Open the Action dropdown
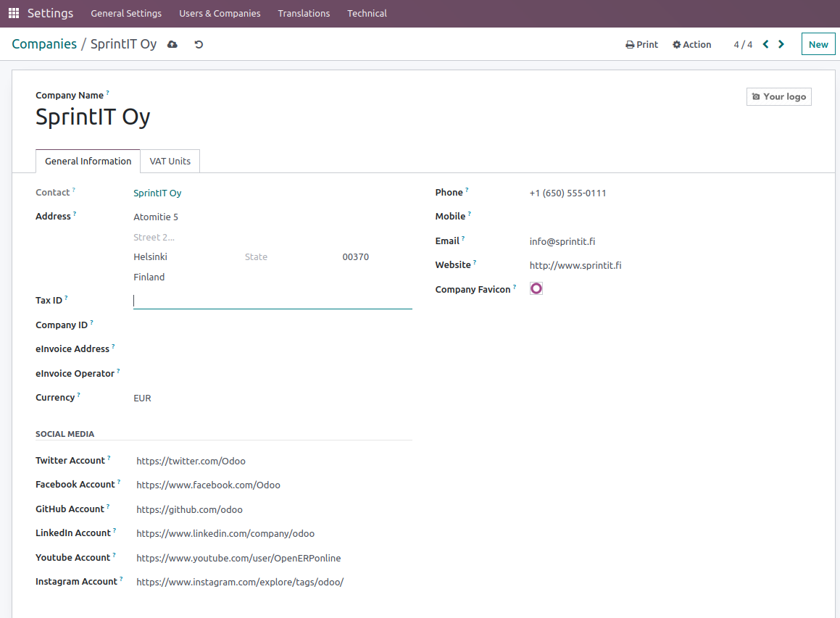This screenshot has height=618, width=840. pyautogui.click(x=691, y=44)
